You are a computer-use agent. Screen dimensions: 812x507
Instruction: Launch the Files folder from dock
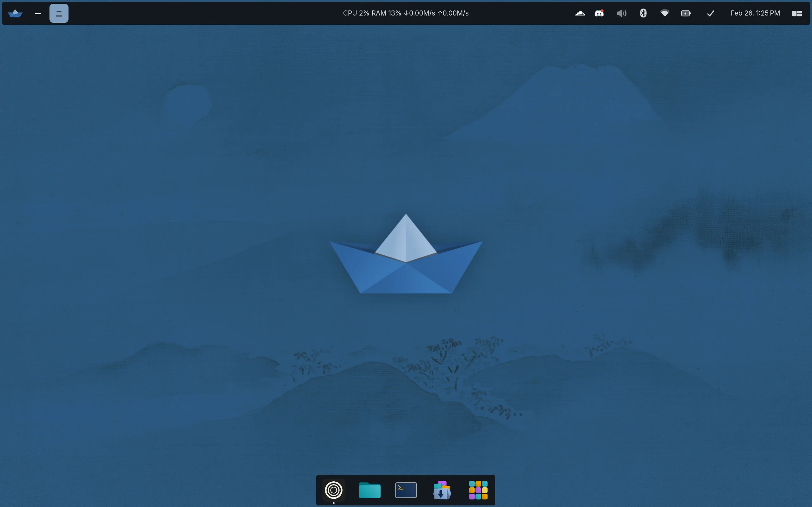pos(370,490)
